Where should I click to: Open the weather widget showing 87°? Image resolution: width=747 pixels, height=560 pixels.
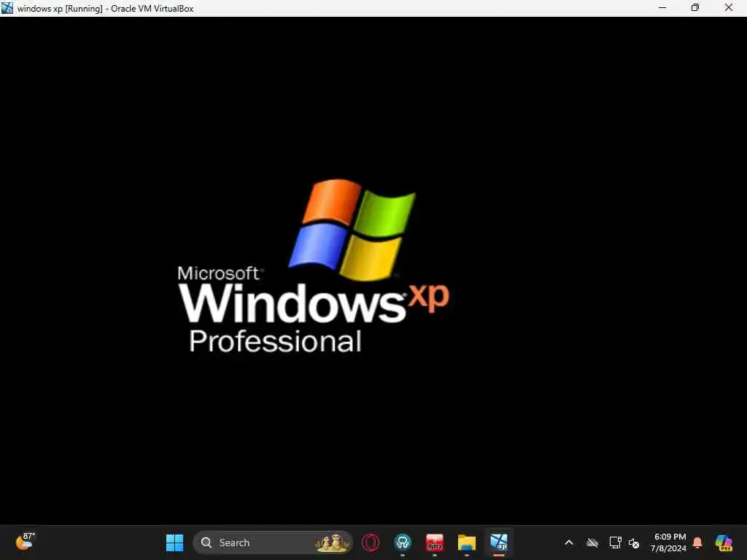(25, 542)
